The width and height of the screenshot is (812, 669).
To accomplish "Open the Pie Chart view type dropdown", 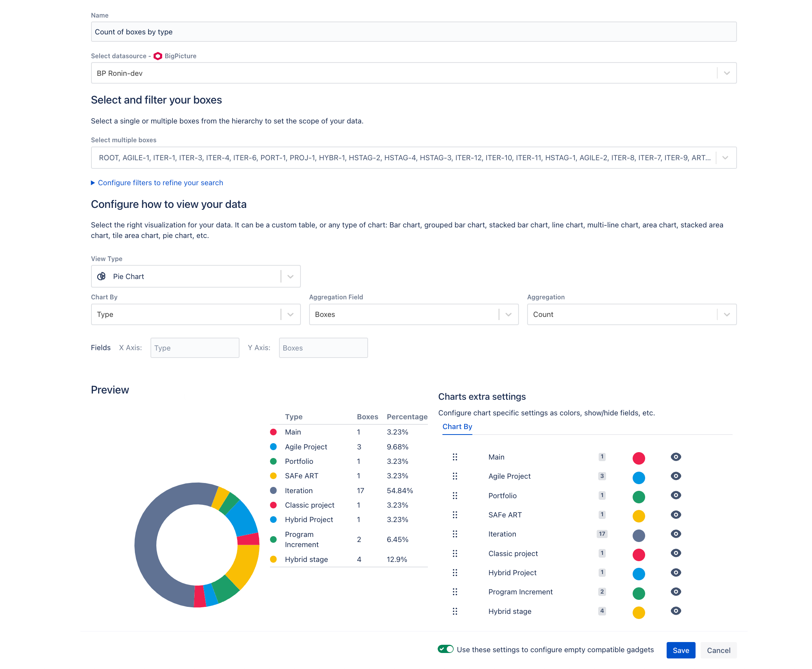I will pos(290,276).
